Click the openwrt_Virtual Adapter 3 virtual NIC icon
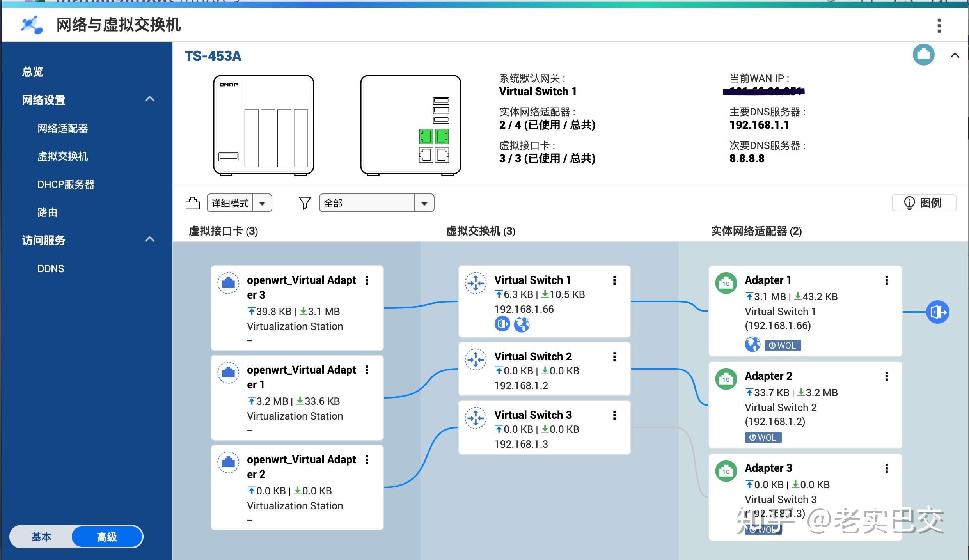This screenshot has width=969, height=560. point(228,283)
